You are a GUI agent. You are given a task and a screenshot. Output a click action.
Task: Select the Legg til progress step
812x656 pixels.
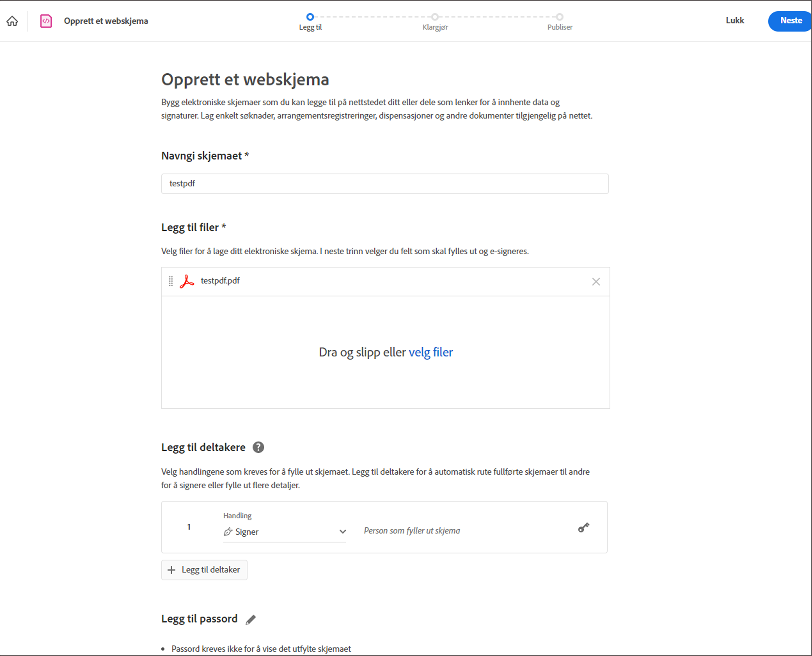click(310, 17)
